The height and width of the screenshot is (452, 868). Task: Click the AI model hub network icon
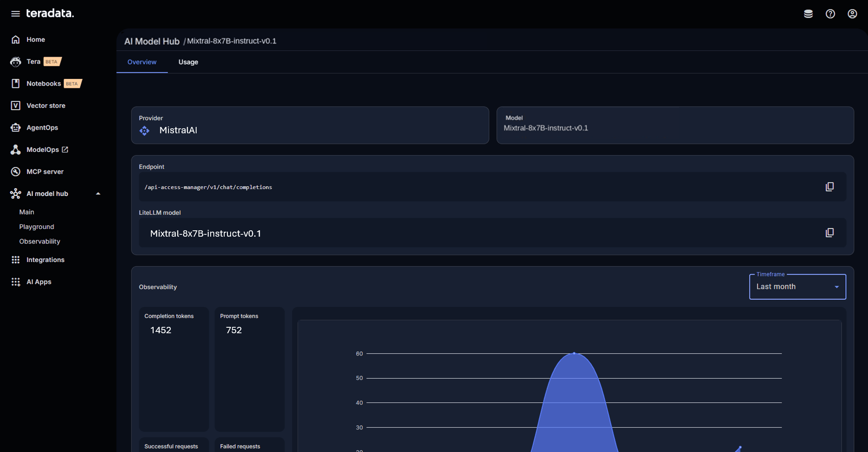click(16, 194)
